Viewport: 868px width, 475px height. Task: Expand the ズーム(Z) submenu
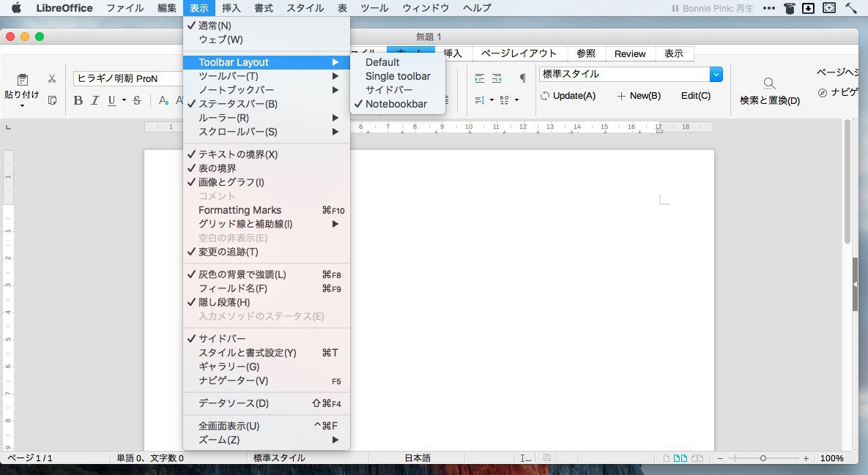tap(220, 440)
